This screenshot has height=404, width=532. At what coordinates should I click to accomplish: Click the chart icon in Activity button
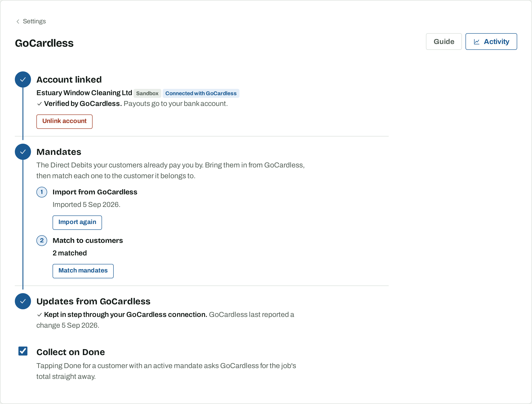coord(477,42)
